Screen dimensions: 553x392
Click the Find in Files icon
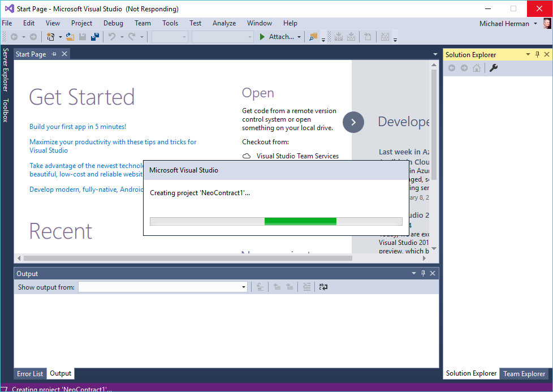pyautogui.click(x=313, y=37)
